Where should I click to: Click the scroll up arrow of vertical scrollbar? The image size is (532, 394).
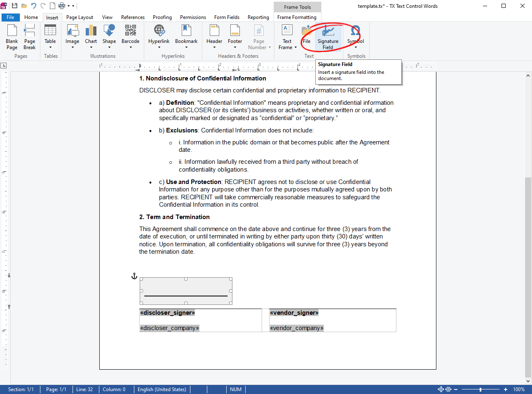[528, 76]
